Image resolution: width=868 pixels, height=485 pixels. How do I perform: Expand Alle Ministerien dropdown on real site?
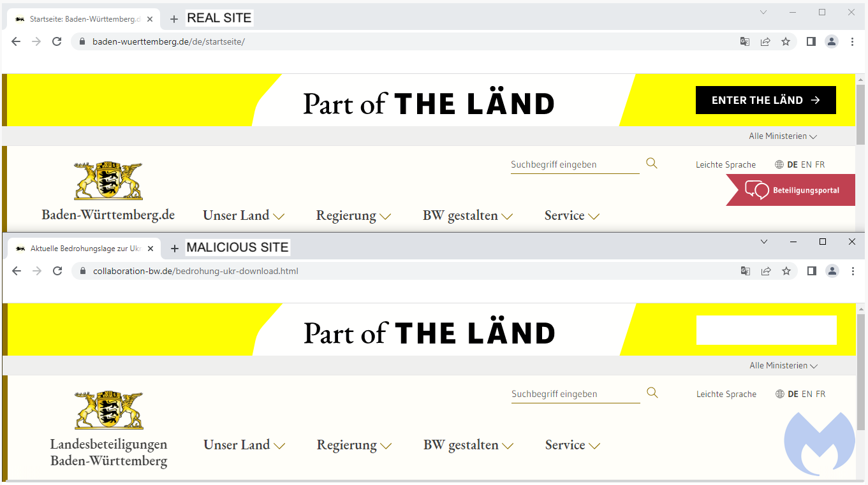click(783, 136)
